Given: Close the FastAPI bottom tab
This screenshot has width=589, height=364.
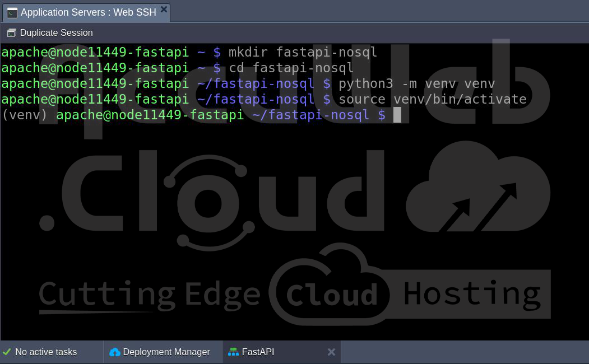Looking at the screenshot, I should click(331, 352).
